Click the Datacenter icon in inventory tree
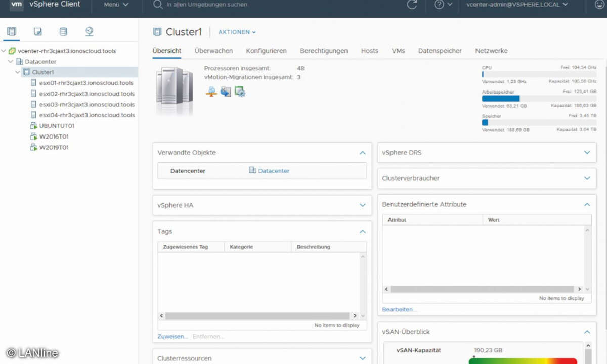 pyautogui.click(x=20, y=61)
